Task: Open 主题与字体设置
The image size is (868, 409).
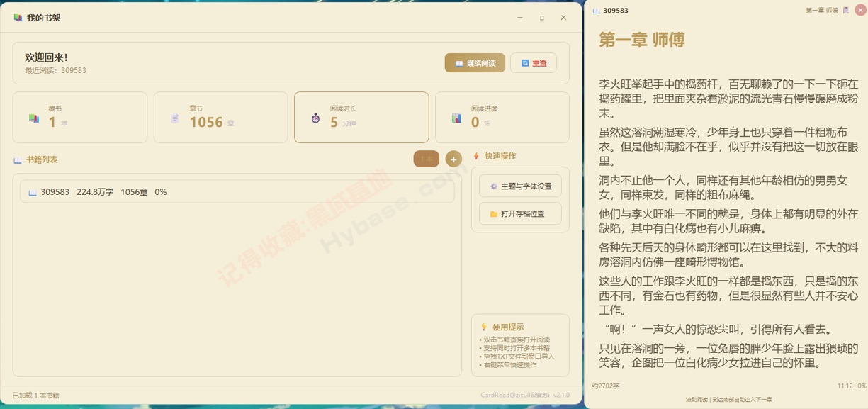Action: pos(520,186)
